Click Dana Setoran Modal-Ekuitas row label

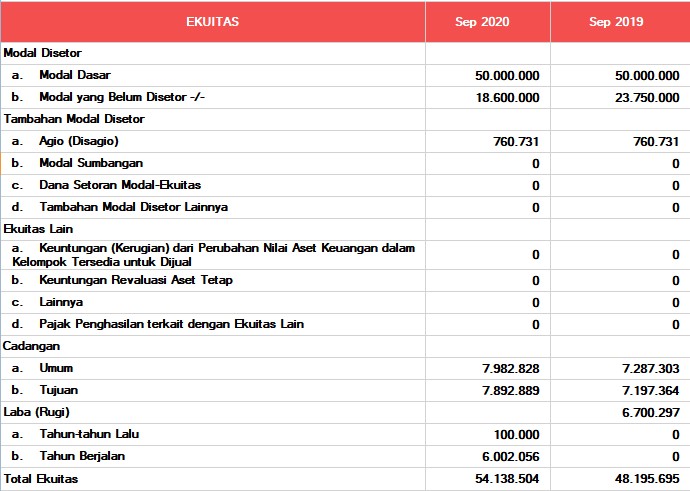(120, 185)
